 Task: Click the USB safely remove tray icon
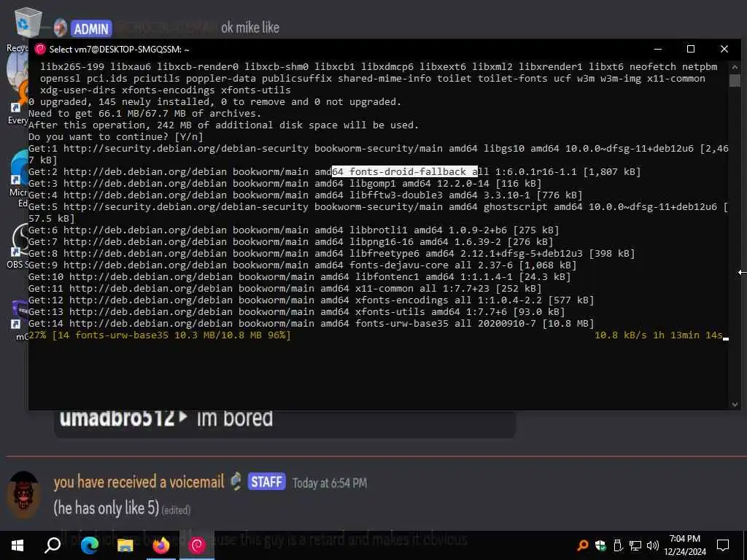click(618, 545)
